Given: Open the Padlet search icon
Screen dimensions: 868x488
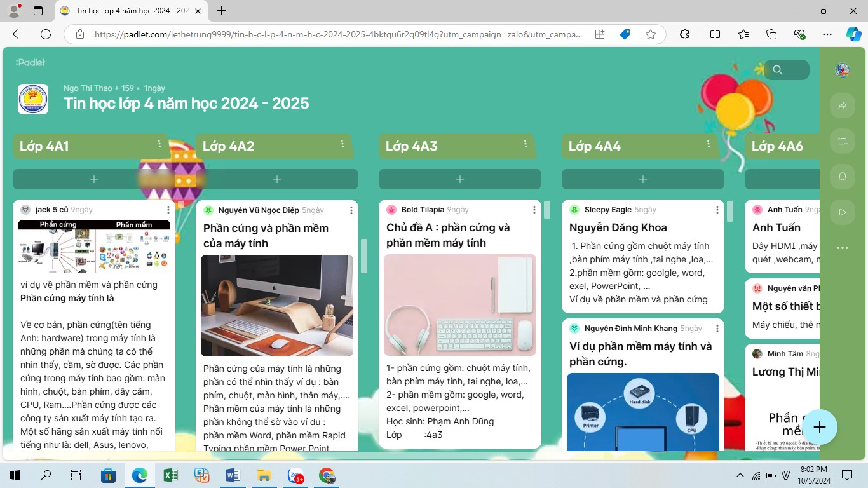Looking at the screenshot, I should (778, 70).
